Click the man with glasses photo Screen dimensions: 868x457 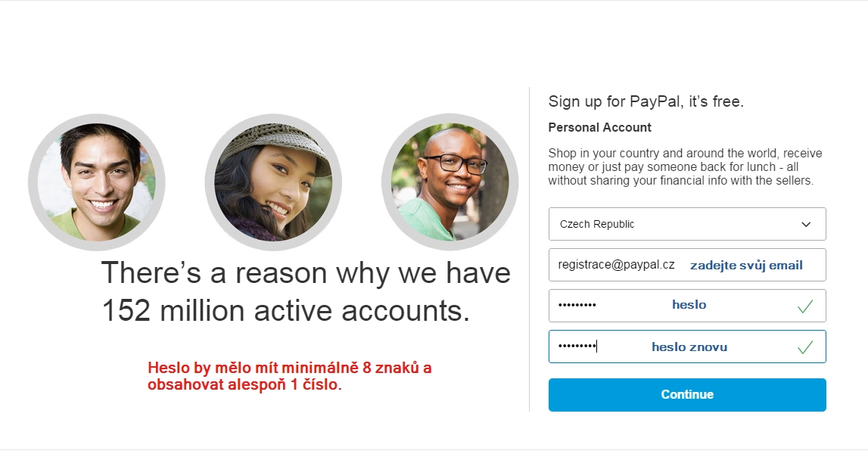tap(450, 182)
